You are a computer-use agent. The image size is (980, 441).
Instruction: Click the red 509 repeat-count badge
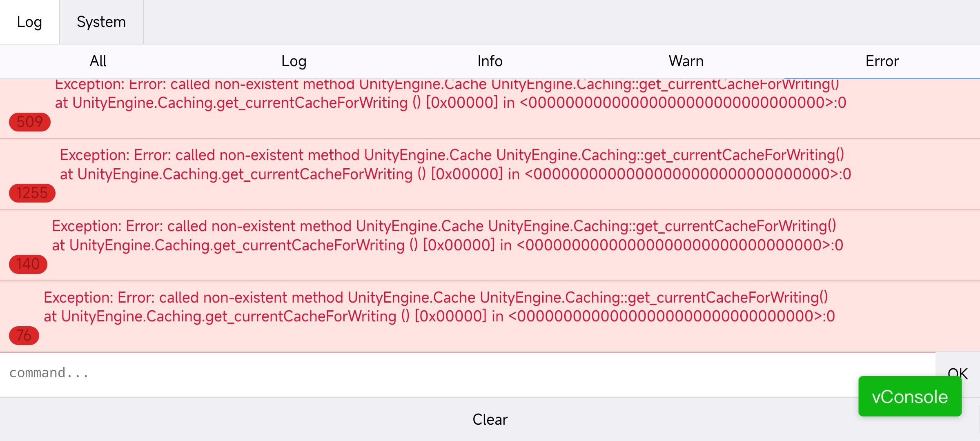[29, 122]
